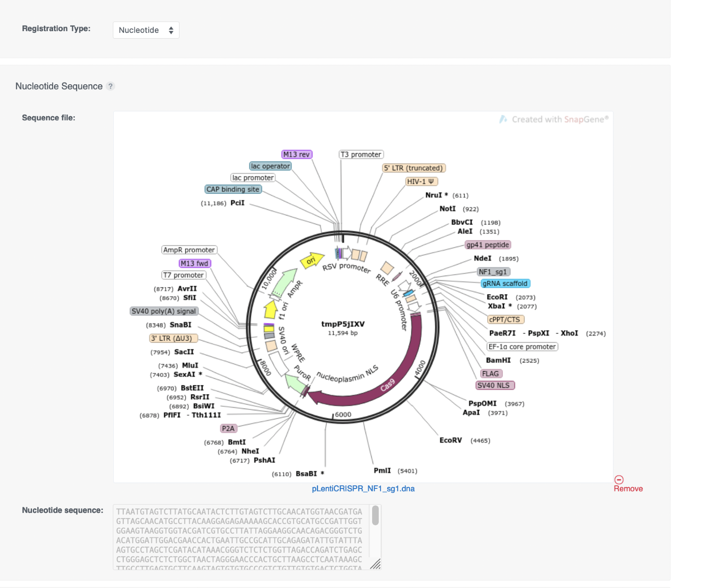This screenshot has height=588, width=725.
Task: Click the gRNA scaffold label
Action: [x=505, y=283]
